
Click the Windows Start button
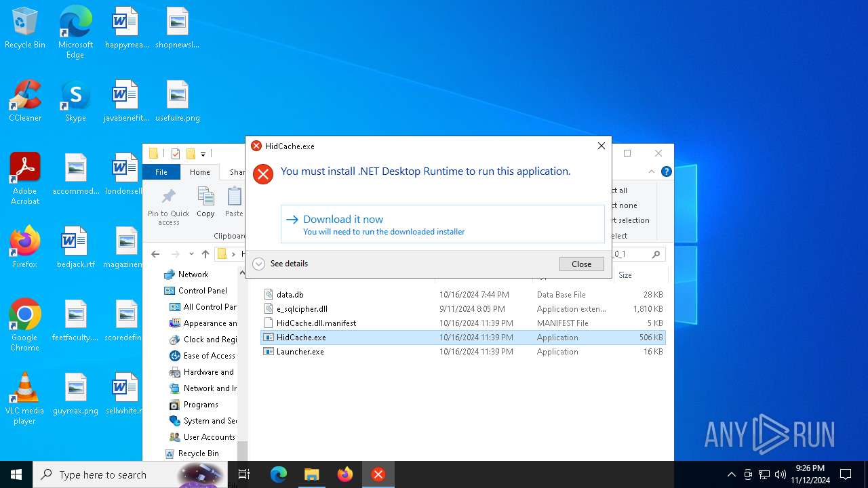point(16,474)
